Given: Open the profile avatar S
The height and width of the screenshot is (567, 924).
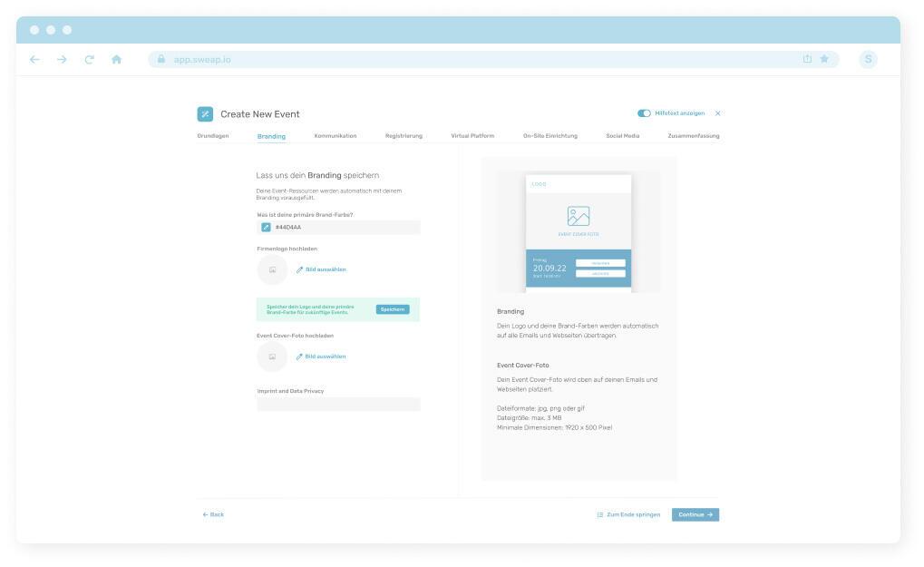Looking at the screenshot, I should tap(868, 59).
